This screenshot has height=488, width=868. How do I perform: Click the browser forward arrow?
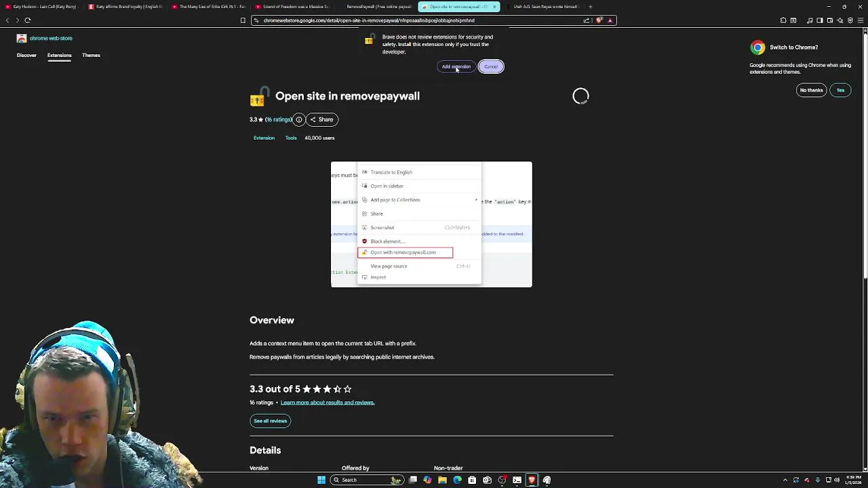click(18, 20)
